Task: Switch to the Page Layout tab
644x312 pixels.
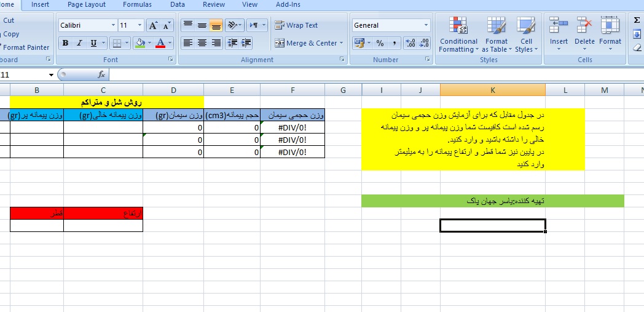Action: pyautogui.click(x=87, y=4)
